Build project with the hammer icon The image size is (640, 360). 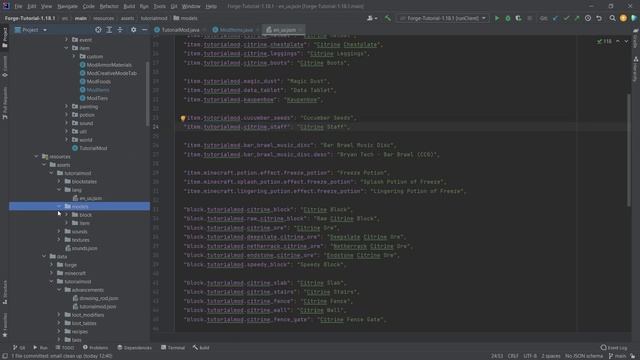click(x=388, y=18)
